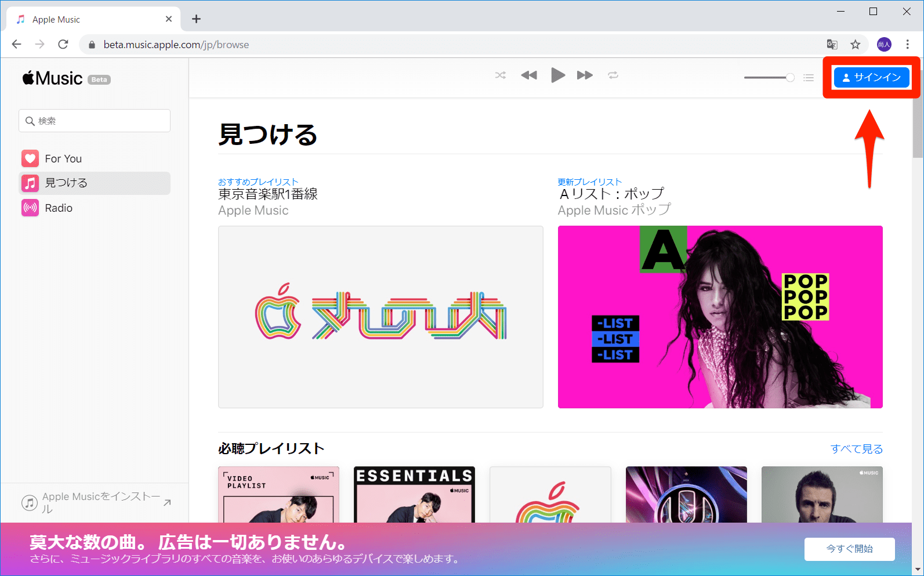Click the forward navigation arrow

pos(39,44)
